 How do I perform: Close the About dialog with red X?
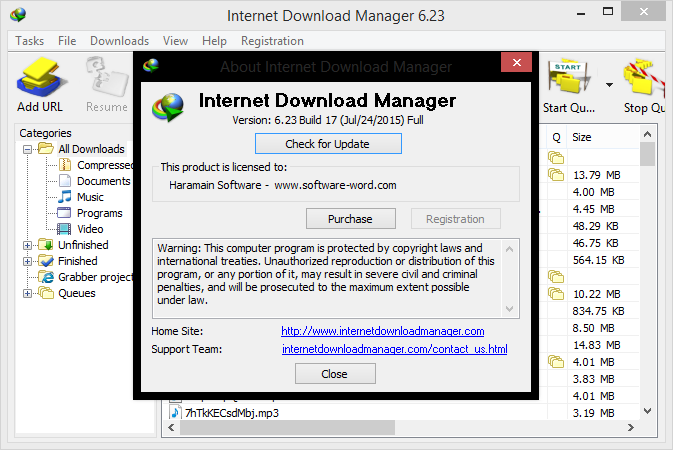pos(516,63)
